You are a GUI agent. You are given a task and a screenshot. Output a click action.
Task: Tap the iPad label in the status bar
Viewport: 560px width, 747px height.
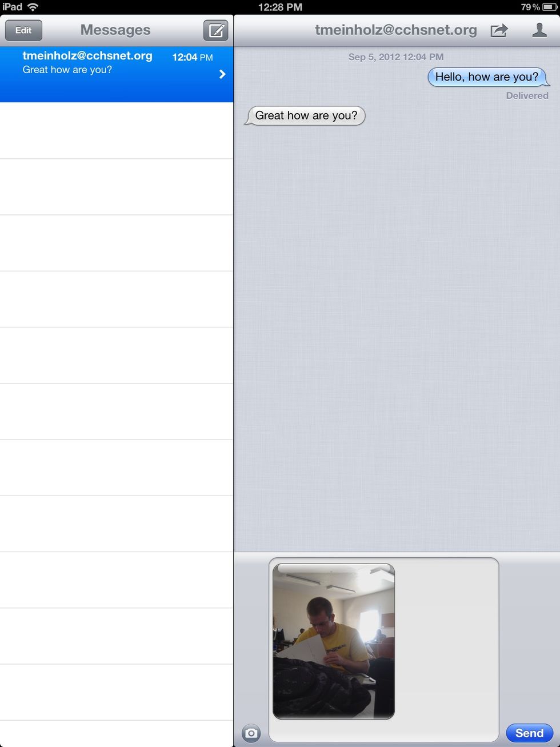pyautogui.click(x=12, y=7)
